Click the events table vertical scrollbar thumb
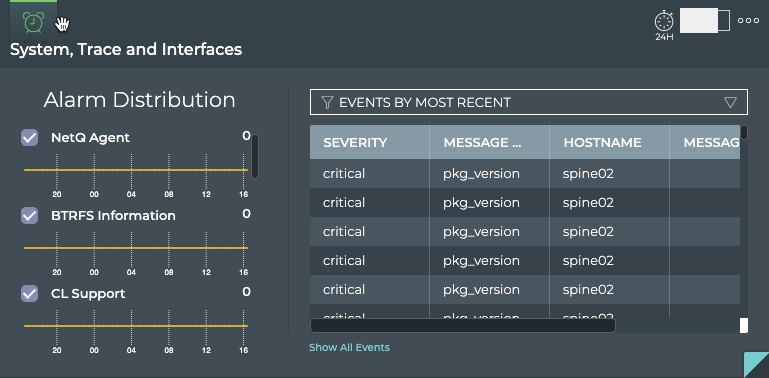 click(744, 132)
